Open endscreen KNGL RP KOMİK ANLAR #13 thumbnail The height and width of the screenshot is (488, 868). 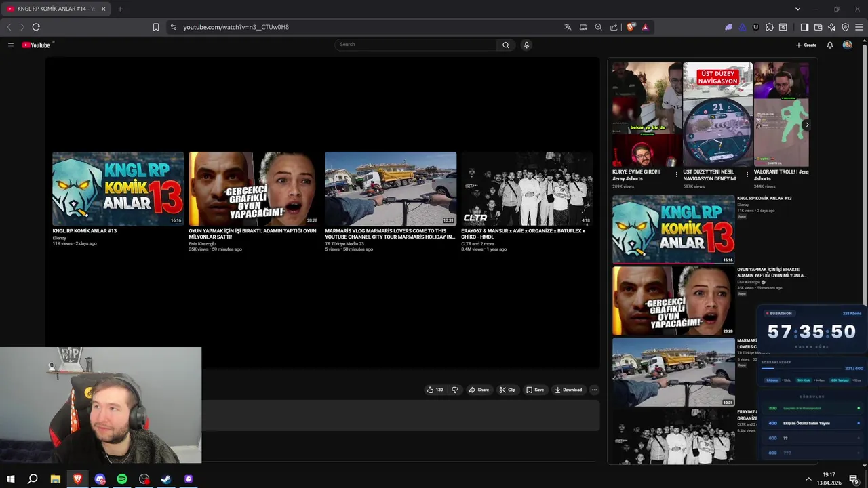[x=118, y=189]
